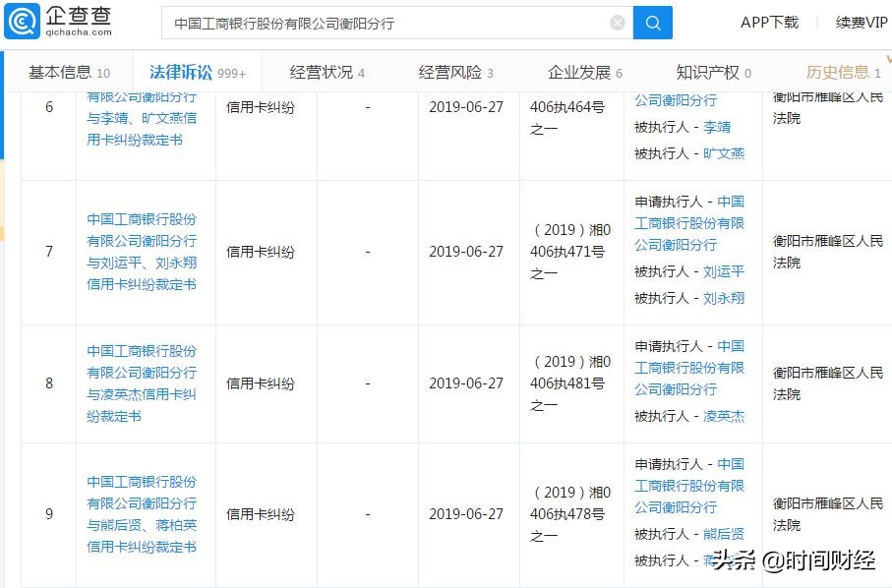Switch to the 企业发展 tab
Screen dimensions: 892x588
pyautogui.click(x=576, y=71)
